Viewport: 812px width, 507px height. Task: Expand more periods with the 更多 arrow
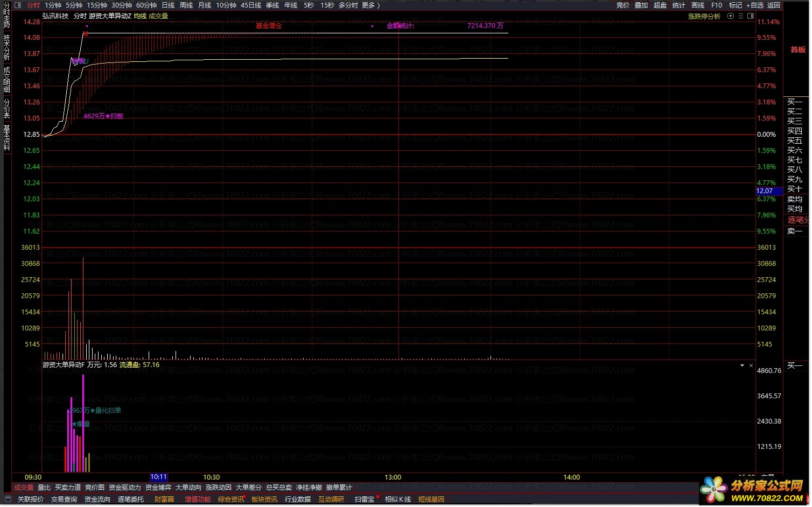point(371,5)
